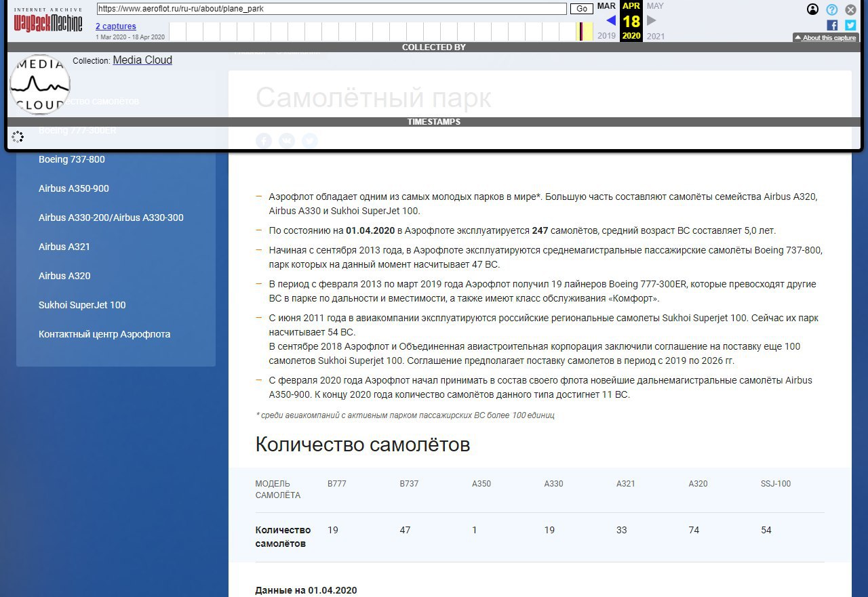Click the Модель самолёта header cell

tap(277, 489)
